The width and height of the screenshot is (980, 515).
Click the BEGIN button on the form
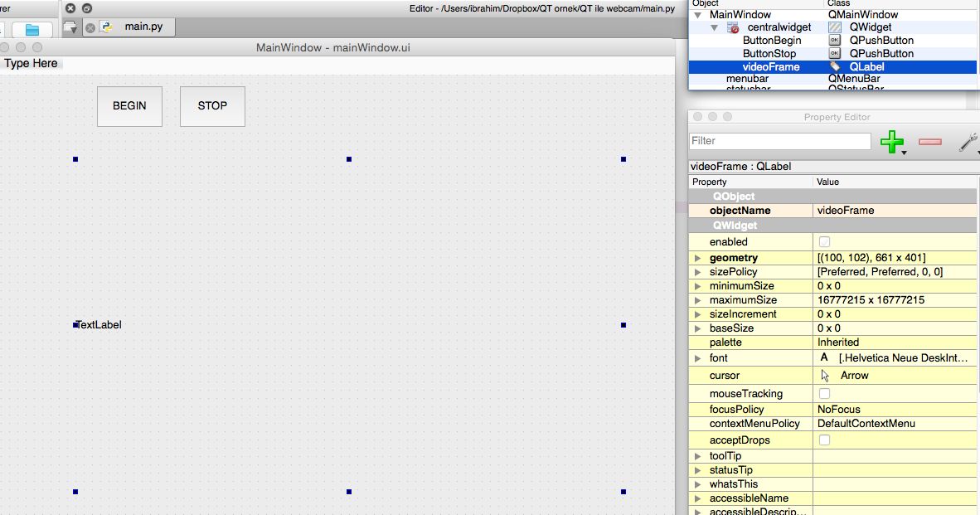coord(129,106)
